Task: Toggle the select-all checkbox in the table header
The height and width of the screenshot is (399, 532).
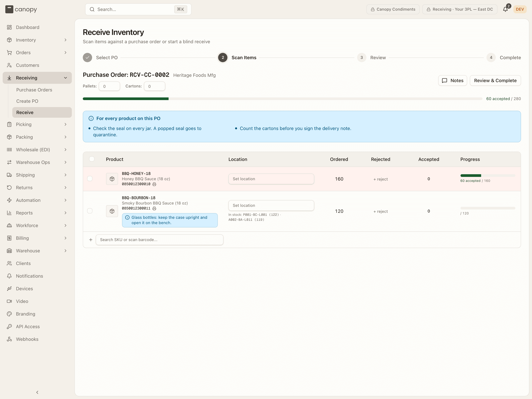Action: pyautogui.click(x=92, y=159)
